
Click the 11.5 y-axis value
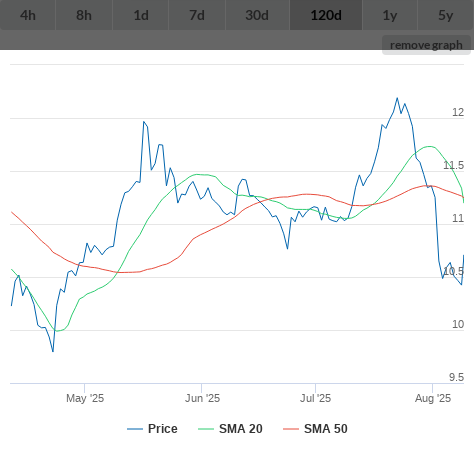454,165
